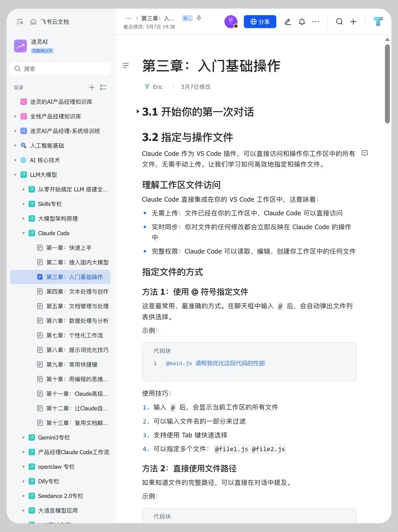Click the document icon next to 第五章
Image resolution: width=398 pixels, height=532 pixels.
40,306
